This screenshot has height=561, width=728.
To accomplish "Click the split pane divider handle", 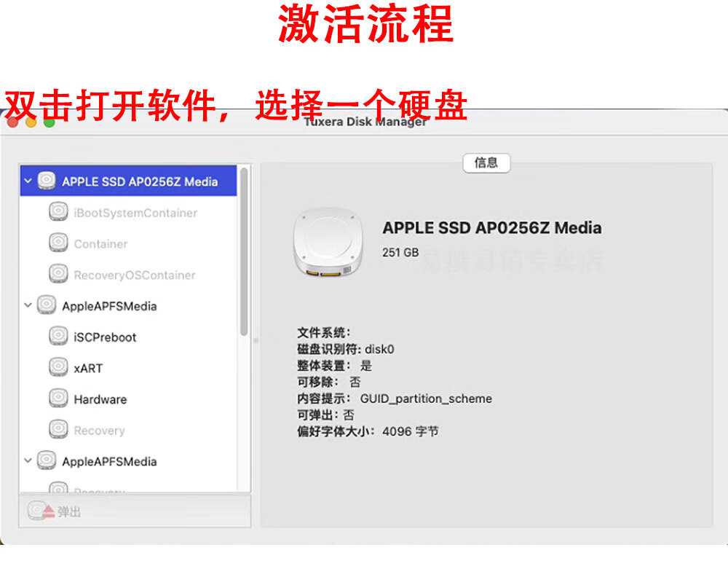I will pyautogui.click(x=256, y=340).
